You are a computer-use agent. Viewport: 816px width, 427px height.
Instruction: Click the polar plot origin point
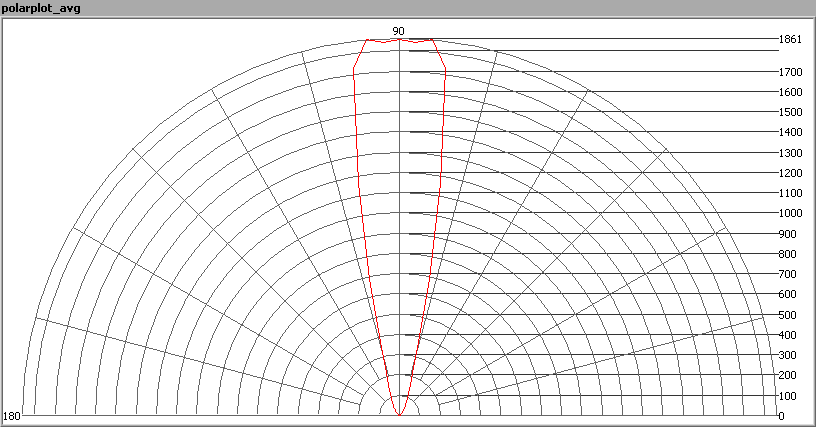399,415
